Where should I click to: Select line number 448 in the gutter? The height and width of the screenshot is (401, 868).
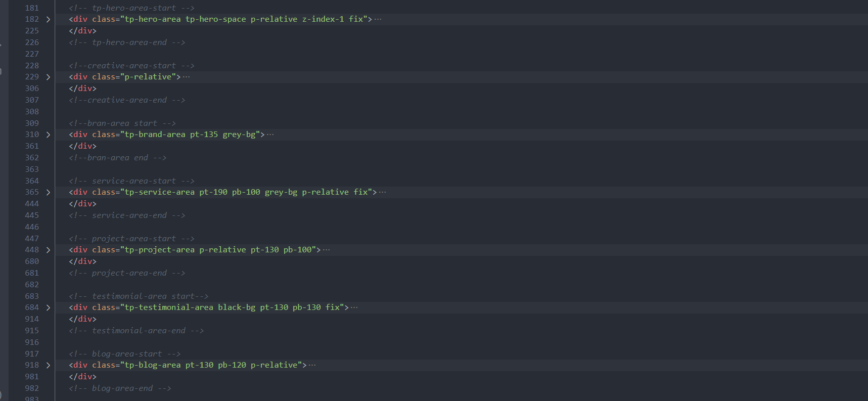tap(32, 250)
